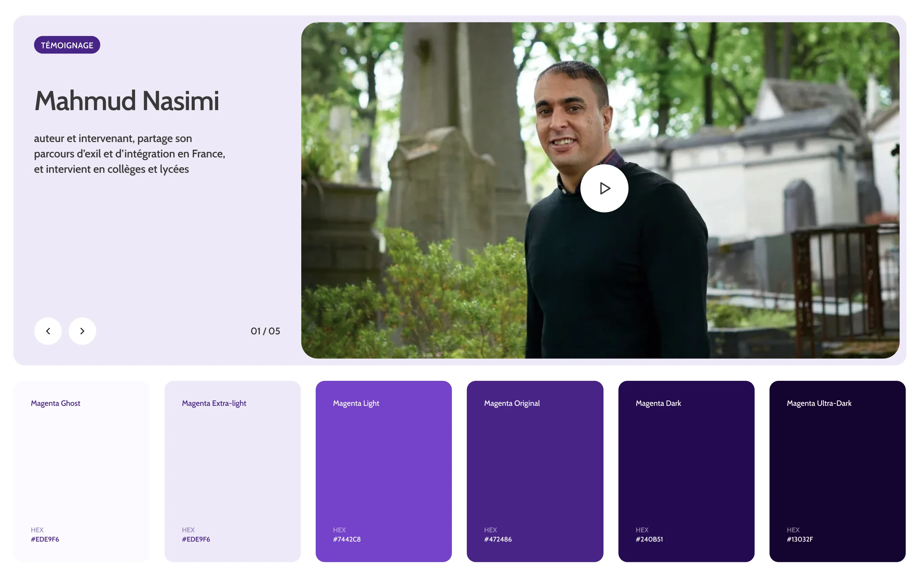Play the Mahmud Nasimi testimonial video
924x577 pixels.
click(x=604, y=188)
